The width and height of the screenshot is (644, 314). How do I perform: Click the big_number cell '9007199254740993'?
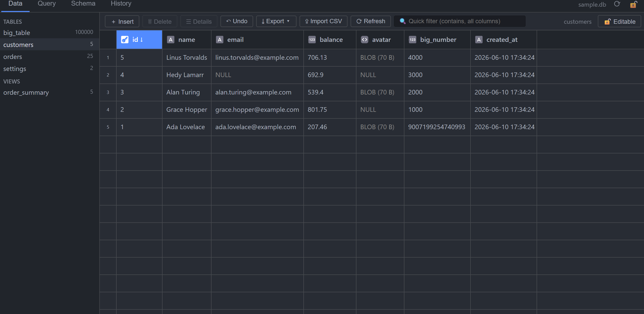pyautogui.click(x=437, y=127)
